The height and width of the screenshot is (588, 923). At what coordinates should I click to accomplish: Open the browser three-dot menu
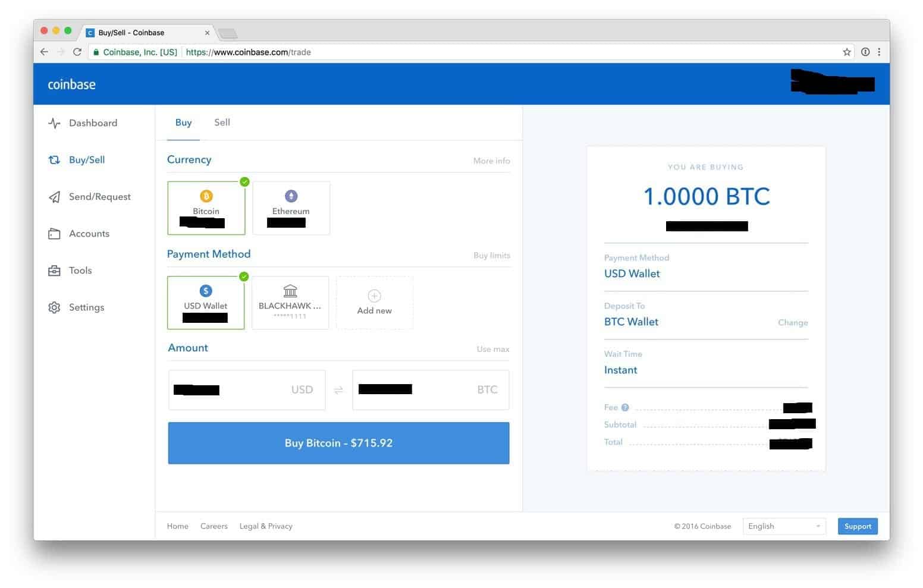click(879, 52)
